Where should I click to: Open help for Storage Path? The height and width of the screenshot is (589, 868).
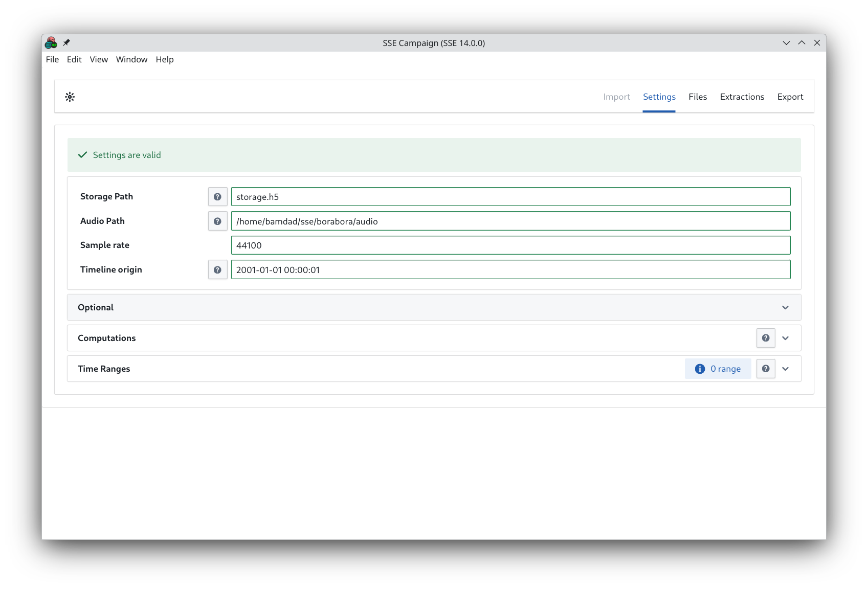217,197
